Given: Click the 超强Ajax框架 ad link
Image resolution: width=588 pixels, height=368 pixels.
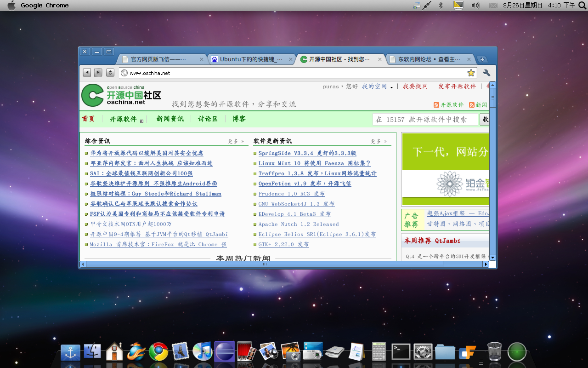Looking at the screenshot, I should point(458,213).
